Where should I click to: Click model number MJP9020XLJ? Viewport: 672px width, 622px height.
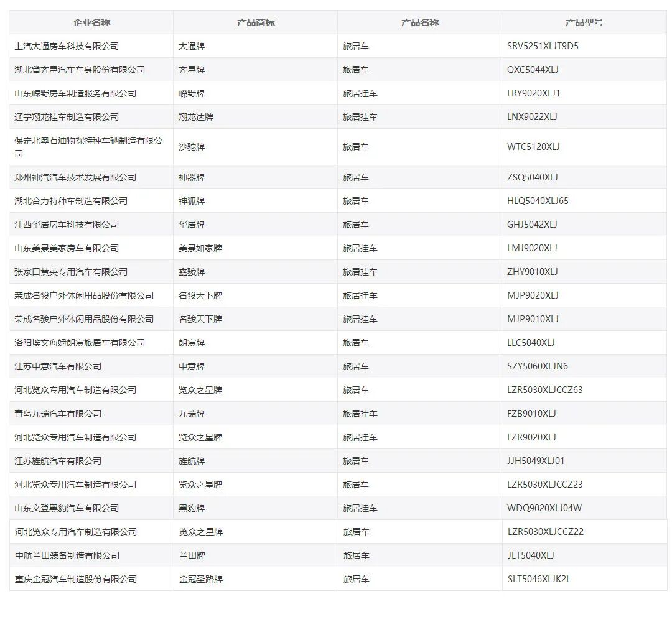533,295
